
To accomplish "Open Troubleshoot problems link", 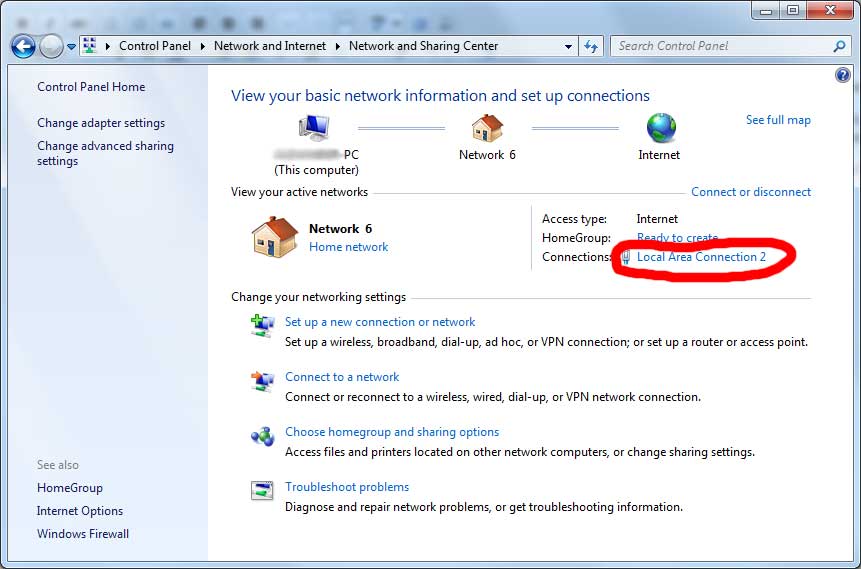I will pos(347,487).
